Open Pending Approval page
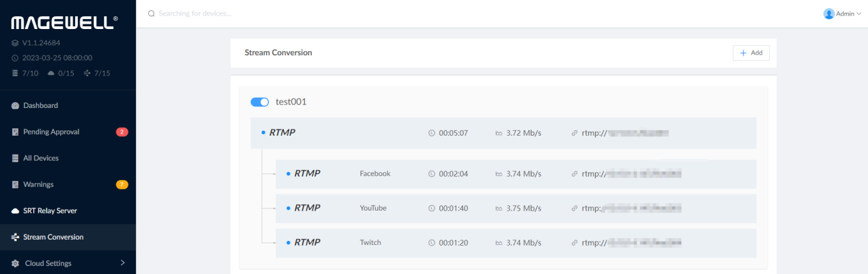This screenshot has width=868, height=274. (x=51, y=132)
